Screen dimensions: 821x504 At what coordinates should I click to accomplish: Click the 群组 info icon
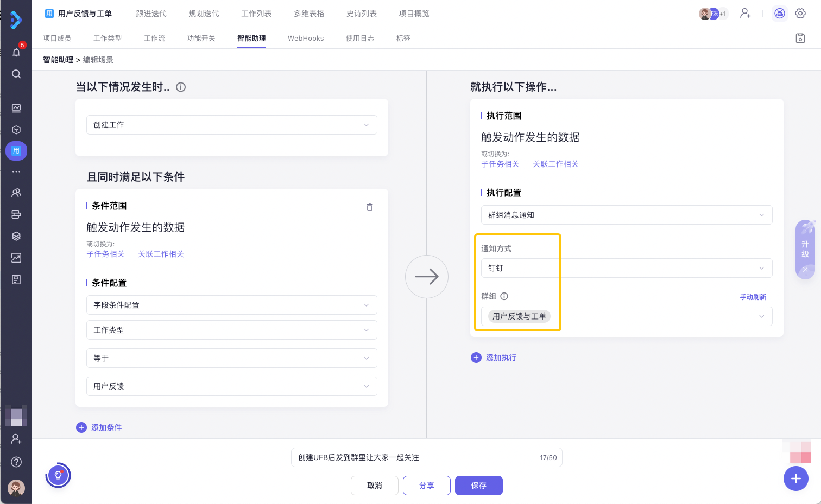(504, 296)
